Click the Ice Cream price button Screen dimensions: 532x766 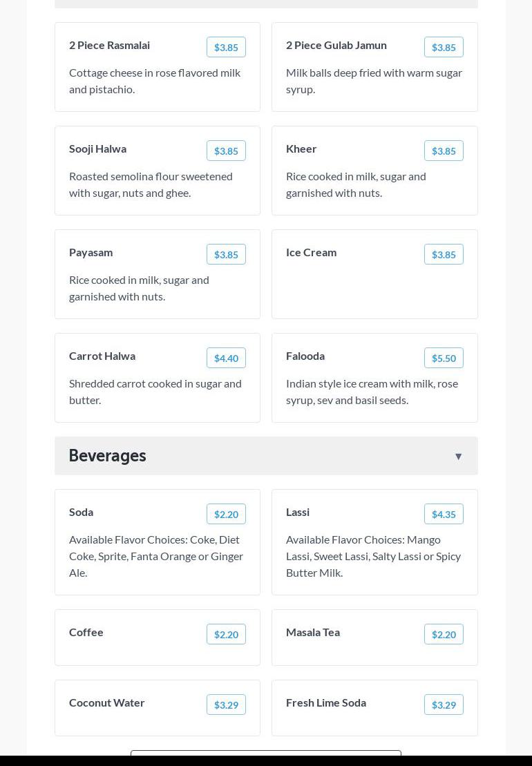(444, 255)
